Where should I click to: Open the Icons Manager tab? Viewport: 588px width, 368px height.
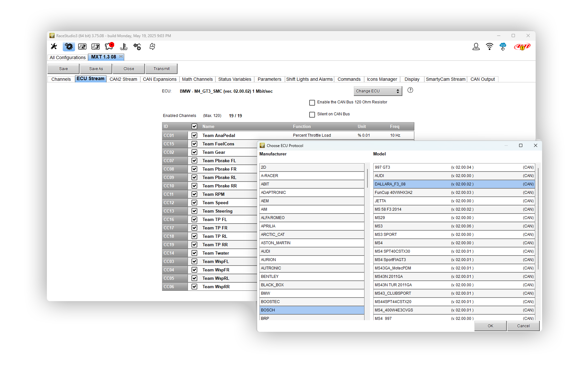click(382, 79)
